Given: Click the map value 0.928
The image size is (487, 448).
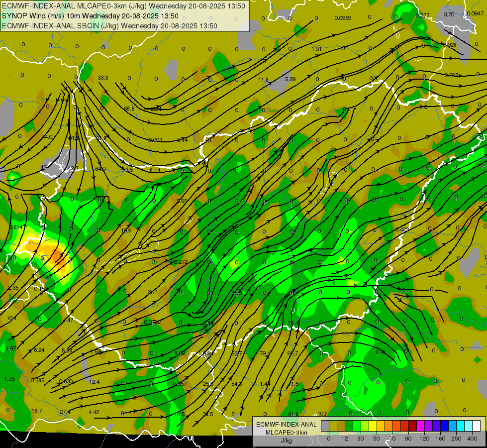Looking at the screenshot, I should click(x=450, y=45).
